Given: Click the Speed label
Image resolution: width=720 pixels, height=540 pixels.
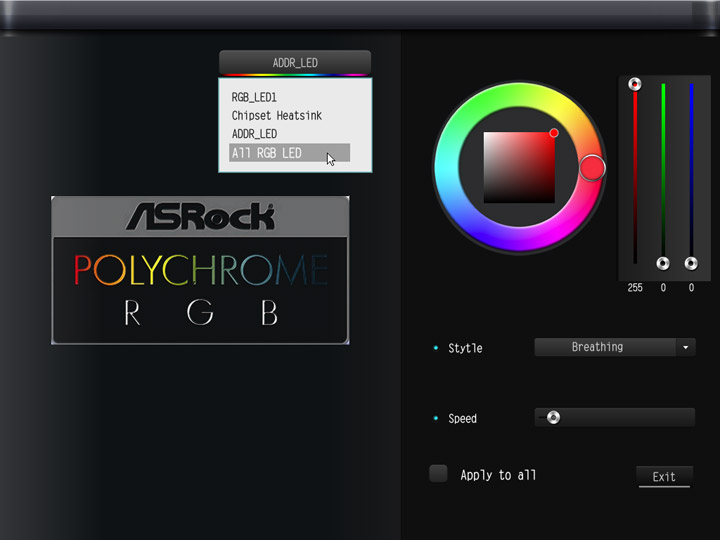Looking at the screenshot, I should pyautogui.click(x=462, y=419).
